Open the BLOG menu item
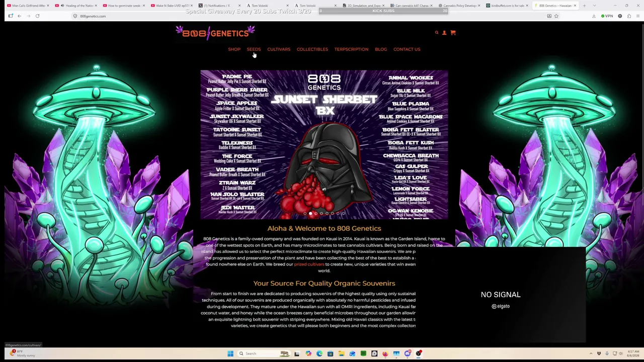This screenshot has width=644, height=362. tap(381, 49)
